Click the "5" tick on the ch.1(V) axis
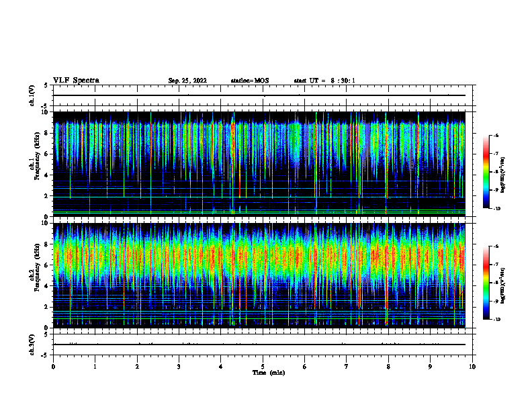 tap(47, 85)
